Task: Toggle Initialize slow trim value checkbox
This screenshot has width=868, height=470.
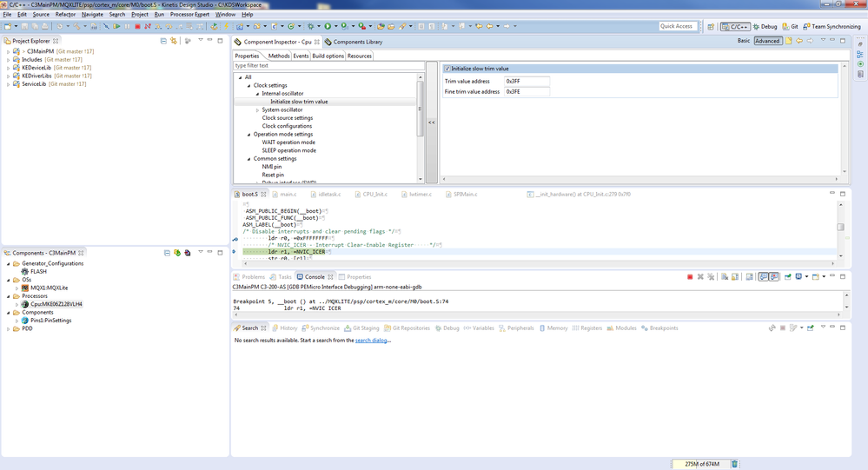Action: pyautogui.click(x=447, y=69)
